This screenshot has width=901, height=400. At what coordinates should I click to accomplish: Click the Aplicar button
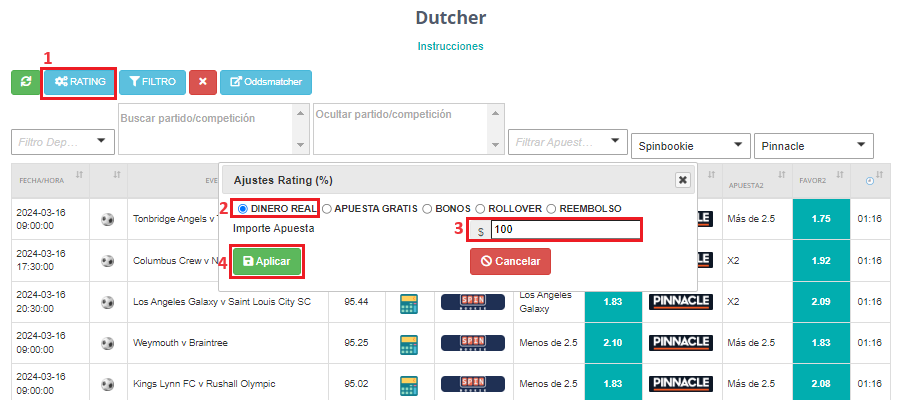pyautogui.click(x=267, y=261)
